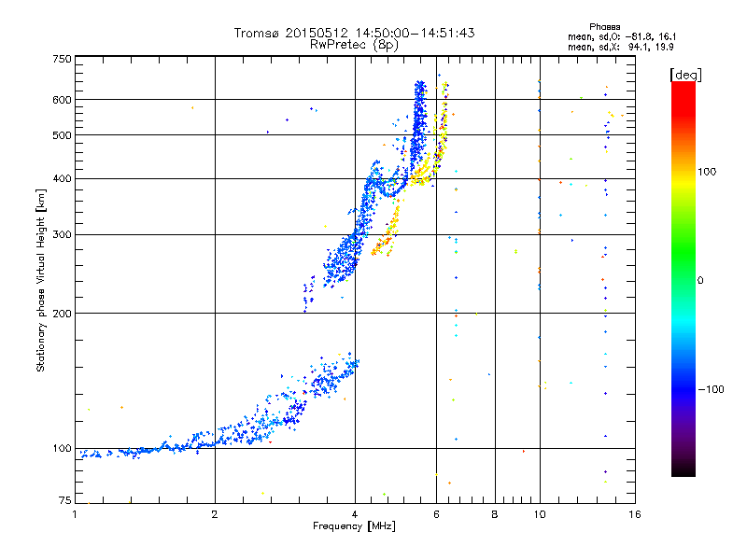Click the x-axis '6' tick label
This screenshot has height=560, width=747.
(436, 514)
